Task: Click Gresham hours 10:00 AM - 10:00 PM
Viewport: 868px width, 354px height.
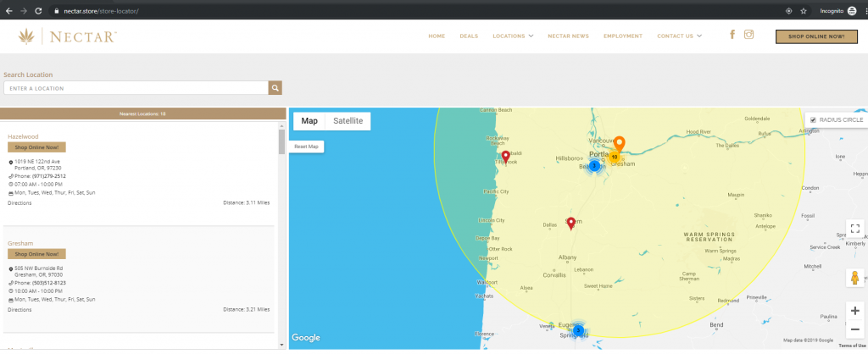Action: (x=38, y=291)
